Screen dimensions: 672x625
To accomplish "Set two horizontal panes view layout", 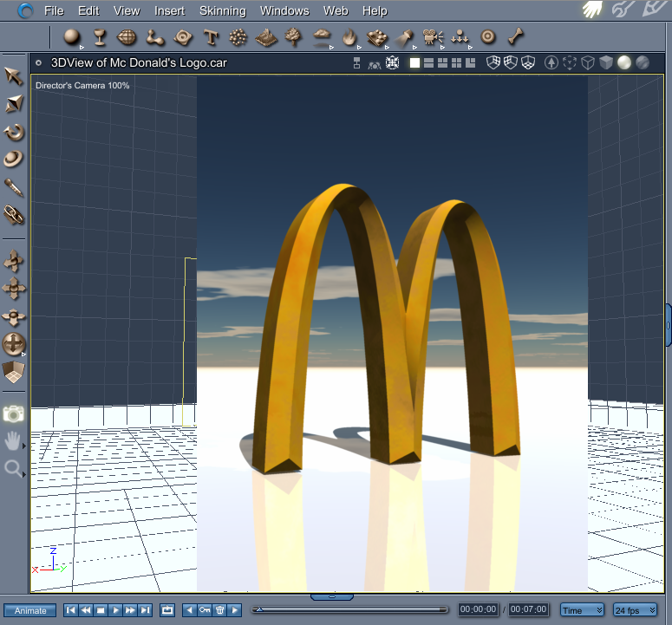I will pos(428,63).
